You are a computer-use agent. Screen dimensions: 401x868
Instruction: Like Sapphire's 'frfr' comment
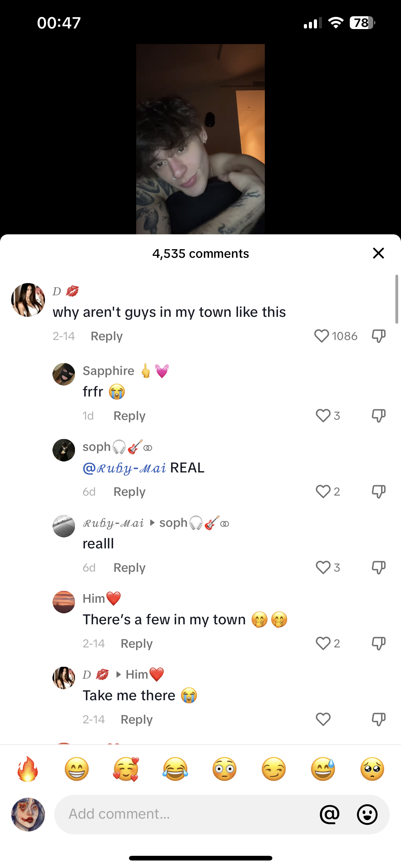point(323,416)
